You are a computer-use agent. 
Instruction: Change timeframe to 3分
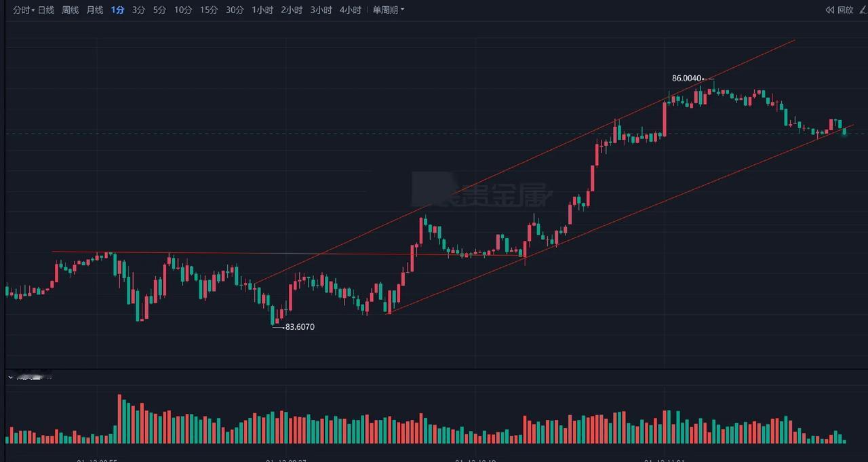point(138,10)
